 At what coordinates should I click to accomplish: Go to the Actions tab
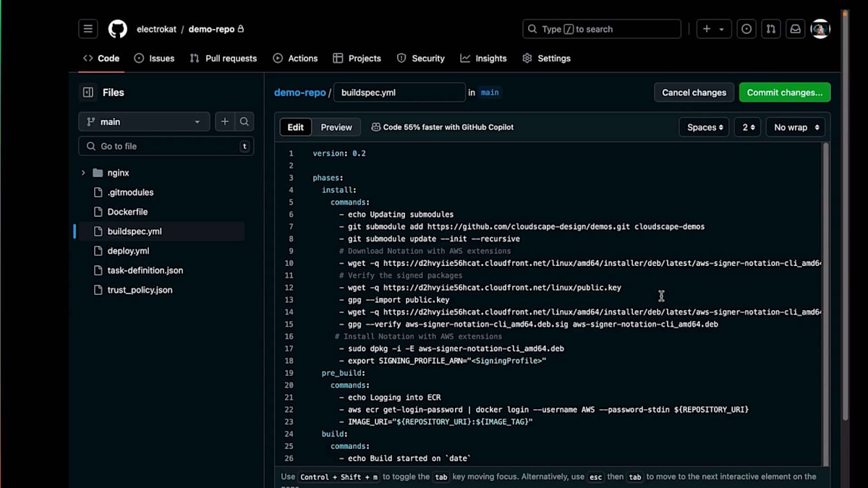point(295,59)
